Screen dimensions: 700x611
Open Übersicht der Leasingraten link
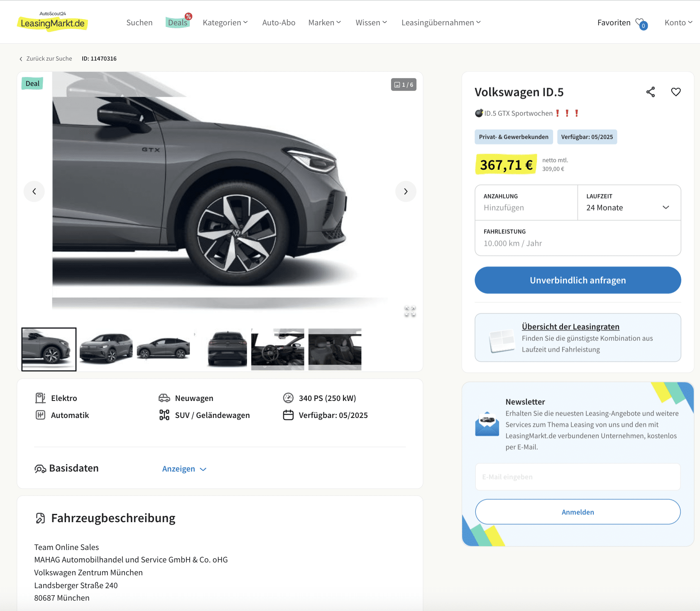click(570, 327)
